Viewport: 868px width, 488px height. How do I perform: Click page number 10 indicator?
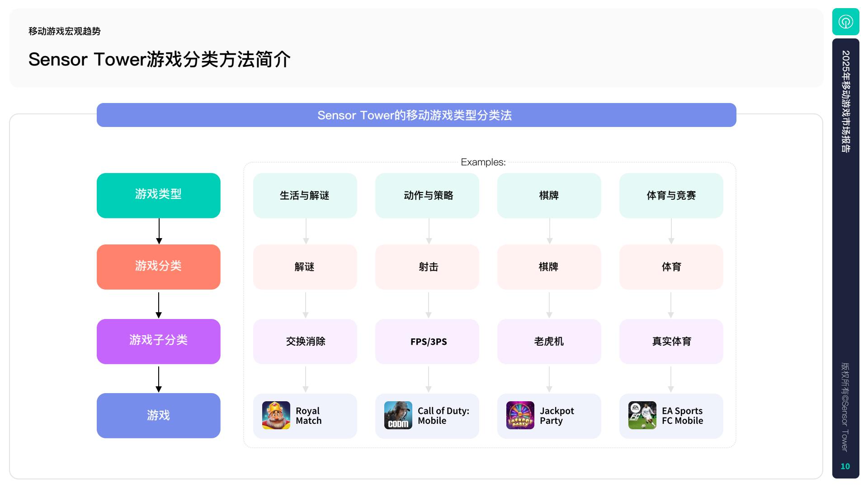pyautogui.click(x=845, y=466)
